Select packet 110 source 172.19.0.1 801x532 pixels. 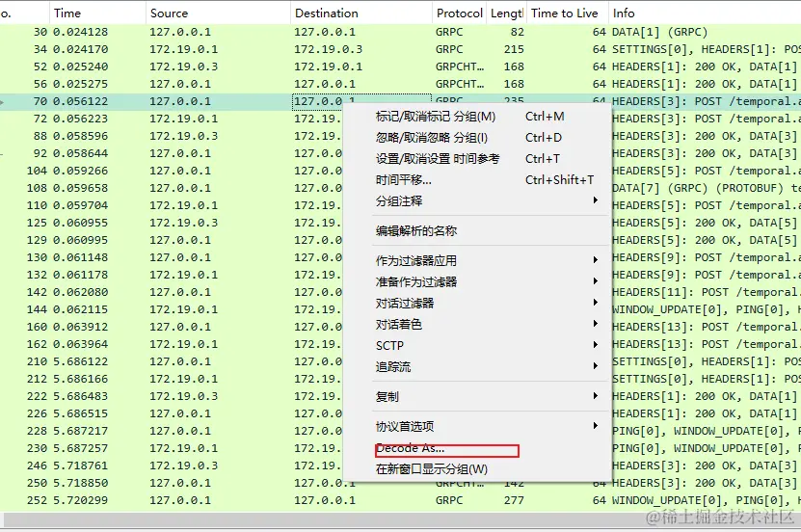coord(183,205)
